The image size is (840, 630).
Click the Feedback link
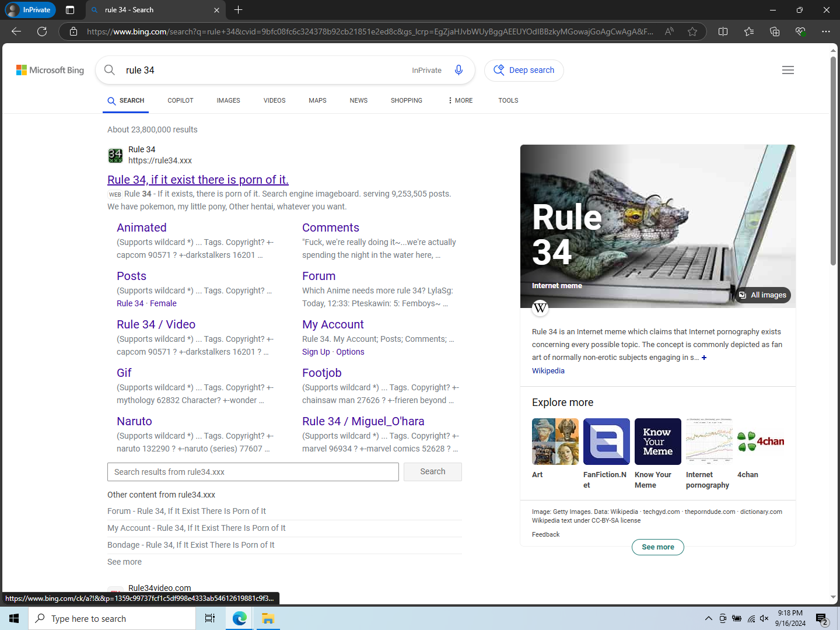coord(545,534)
